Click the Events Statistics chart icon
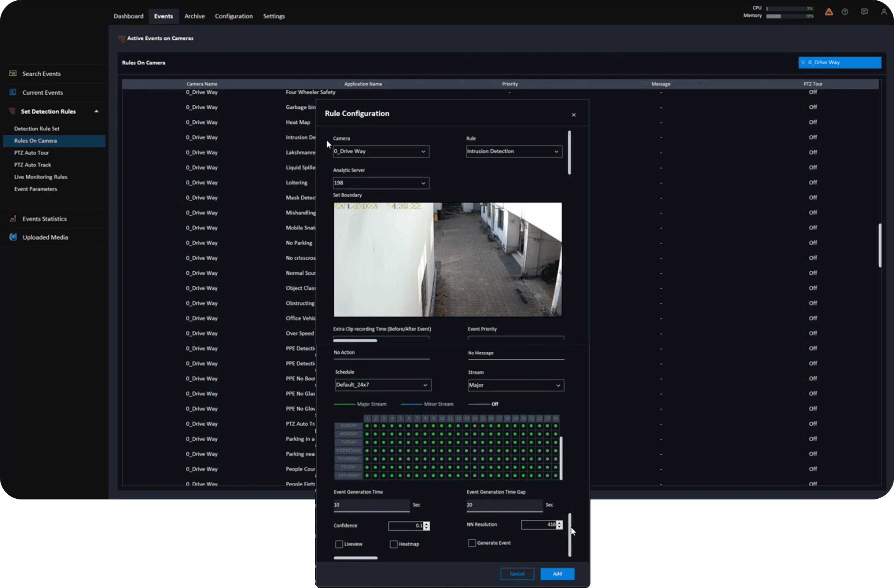Image resolution: width=894 pixels, height=588 pixels. click(13, 219)
